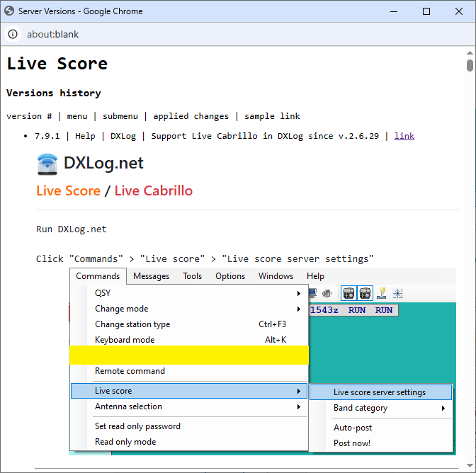Click the scrollbar up arrow

pos(470,53)
